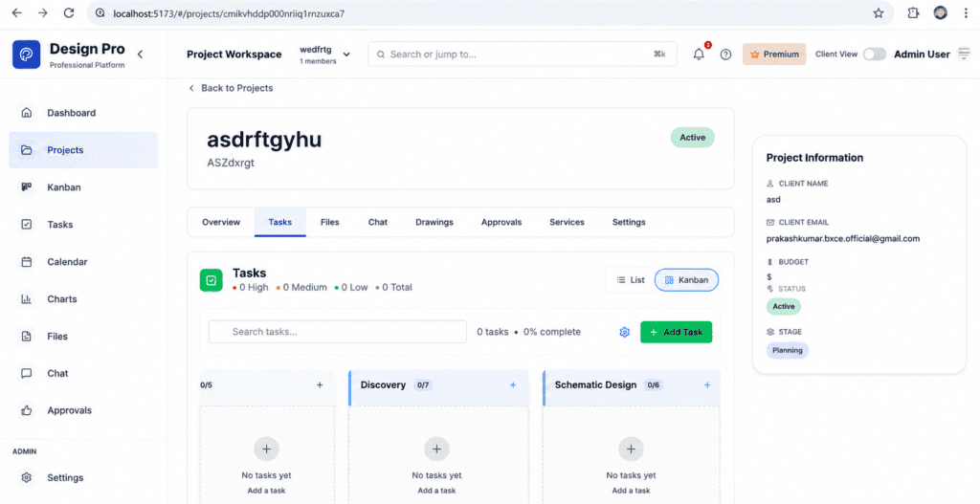Open the Admin User menu
This screenshot has height=504, width=980.
[x=931, y=55]
